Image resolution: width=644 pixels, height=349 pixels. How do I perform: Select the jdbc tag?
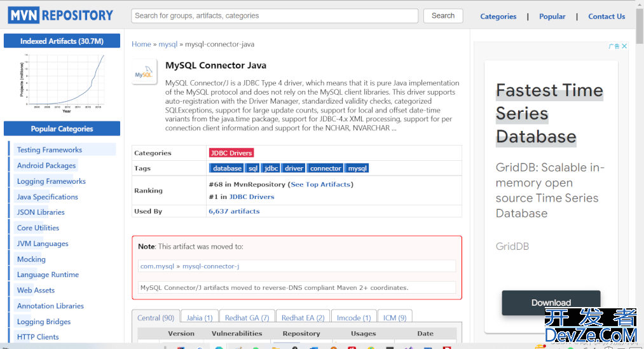tap(271, 168)
